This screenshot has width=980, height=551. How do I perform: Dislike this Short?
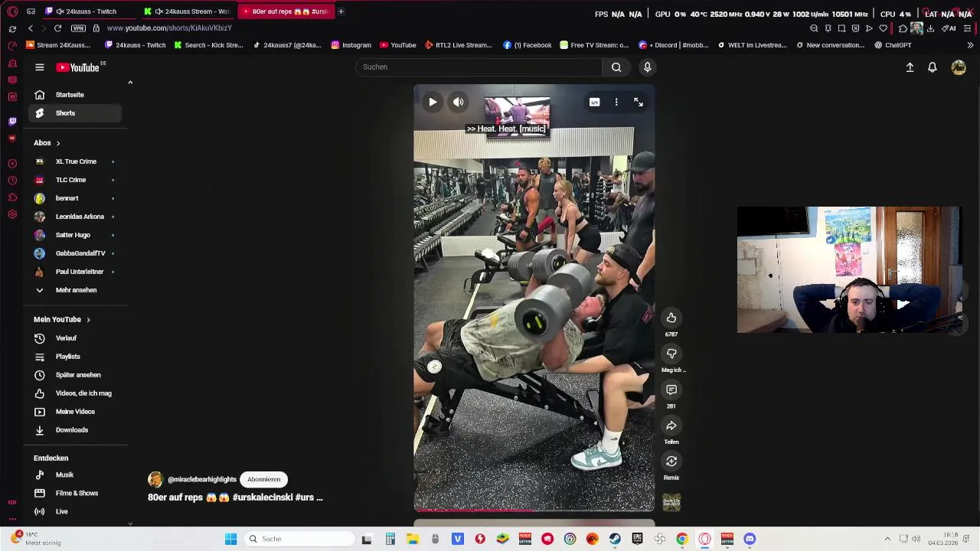pyautogui.click(x=671, y=354)
